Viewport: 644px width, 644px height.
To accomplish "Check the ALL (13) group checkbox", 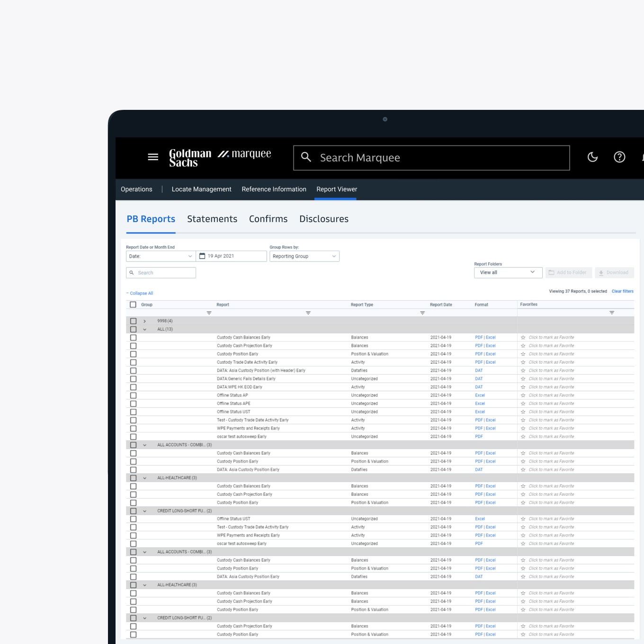I will tap(133, 330).
